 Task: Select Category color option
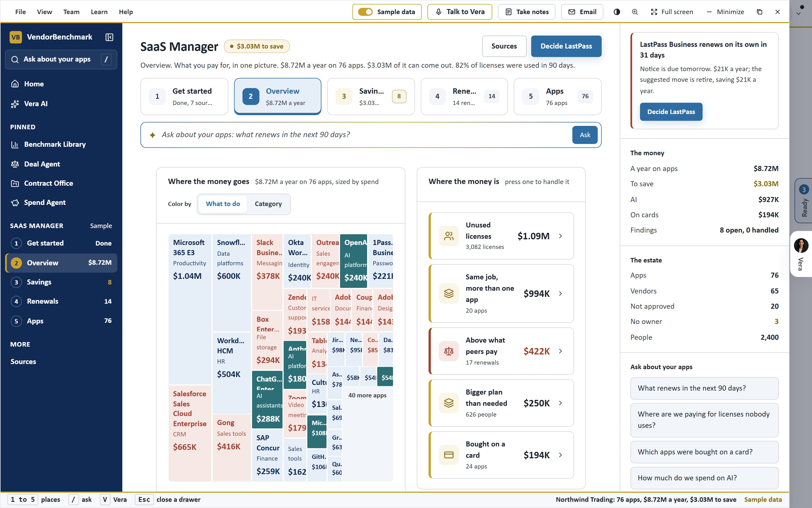(x=268, y=203)
